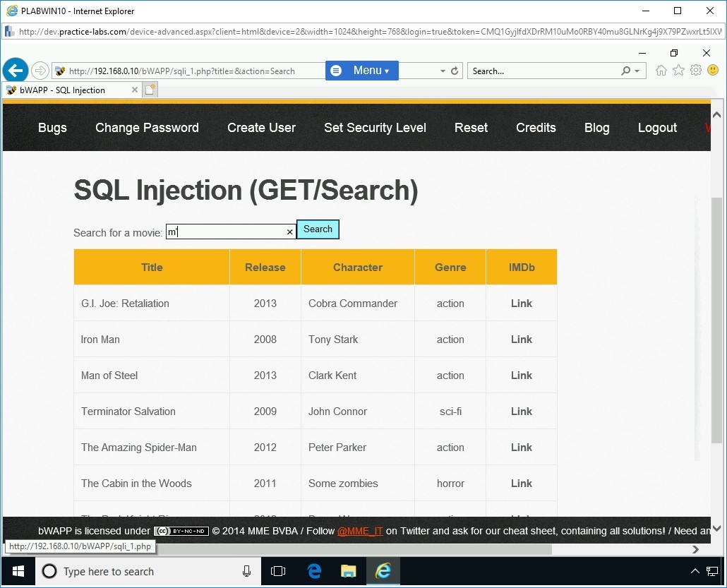
Task: Open the browser home page icon
Action: 661,71
